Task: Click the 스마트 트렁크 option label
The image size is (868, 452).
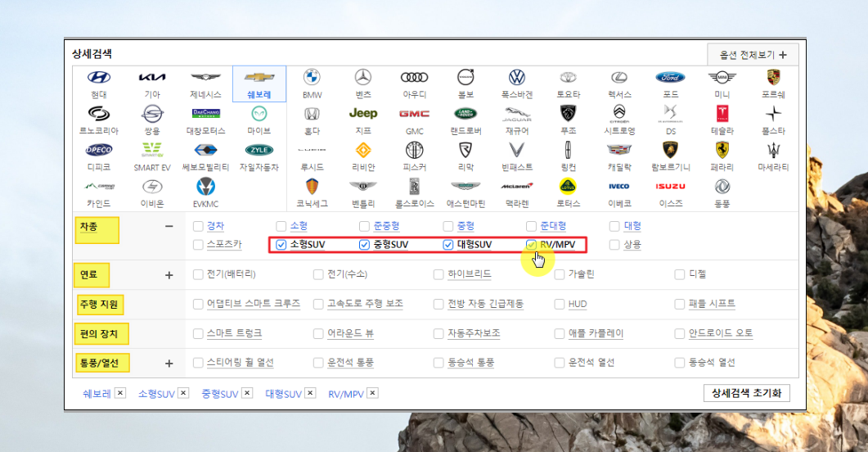Action: coord(234,333)
